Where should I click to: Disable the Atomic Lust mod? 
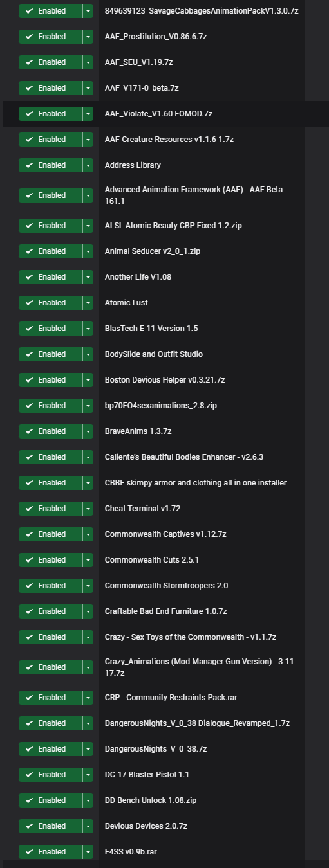coord(50,303)
